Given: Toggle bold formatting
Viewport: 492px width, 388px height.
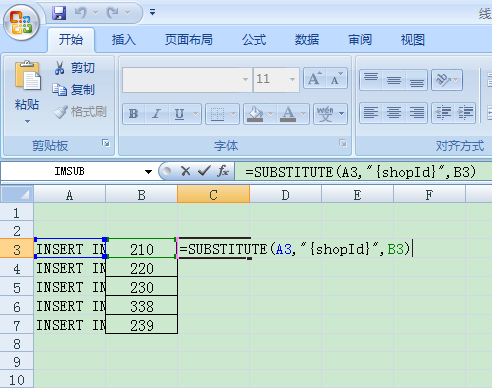Looking at the screenshot, I should click(x=134, y=114).
